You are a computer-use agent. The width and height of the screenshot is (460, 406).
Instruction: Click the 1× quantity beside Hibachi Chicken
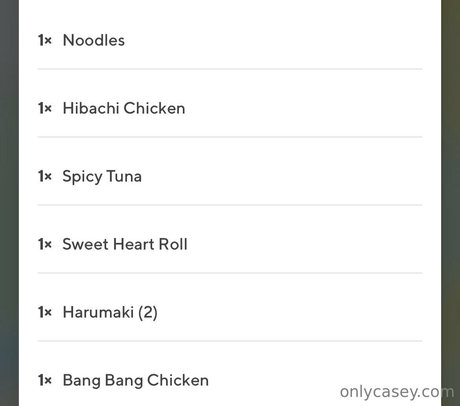[45, 108]
